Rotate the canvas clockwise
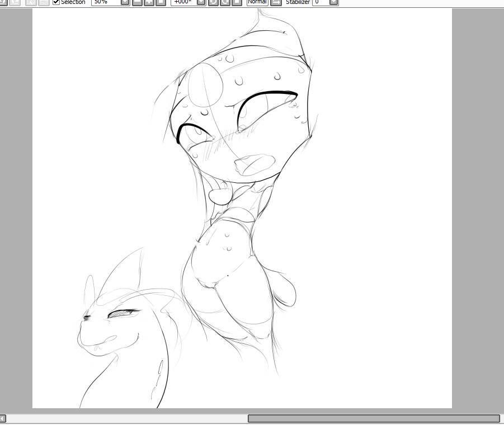This screenshot has height=425, width=504. [x=225, y=2]
